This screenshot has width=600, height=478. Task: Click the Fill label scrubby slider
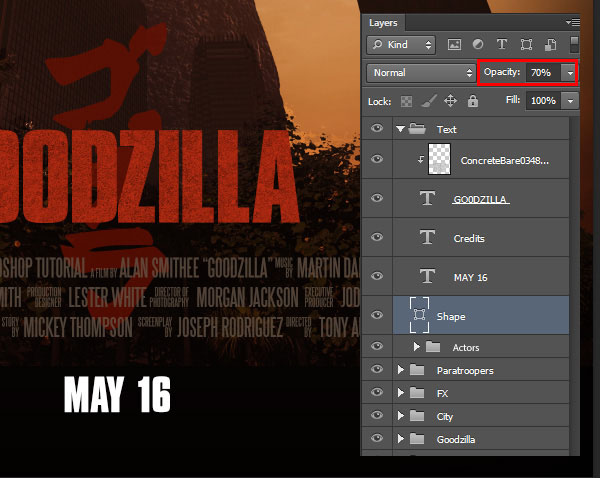(x=513, y=100)
